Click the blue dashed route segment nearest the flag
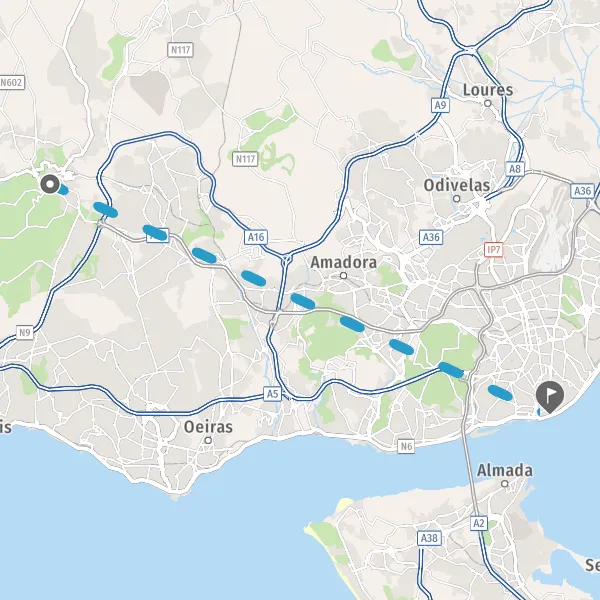Screen dimensions: 600x600 pos(500,393)
